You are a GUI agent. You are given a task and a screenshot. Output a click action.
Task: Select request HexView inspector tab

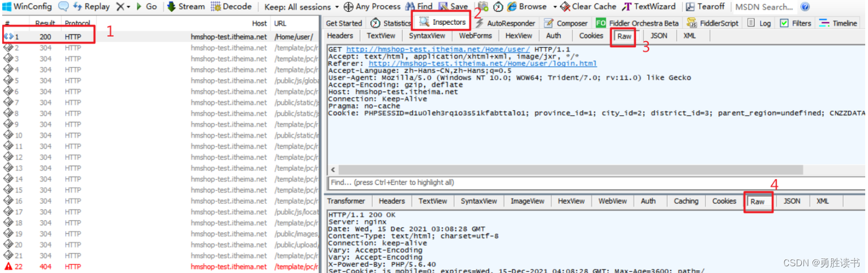coord(519,35)
